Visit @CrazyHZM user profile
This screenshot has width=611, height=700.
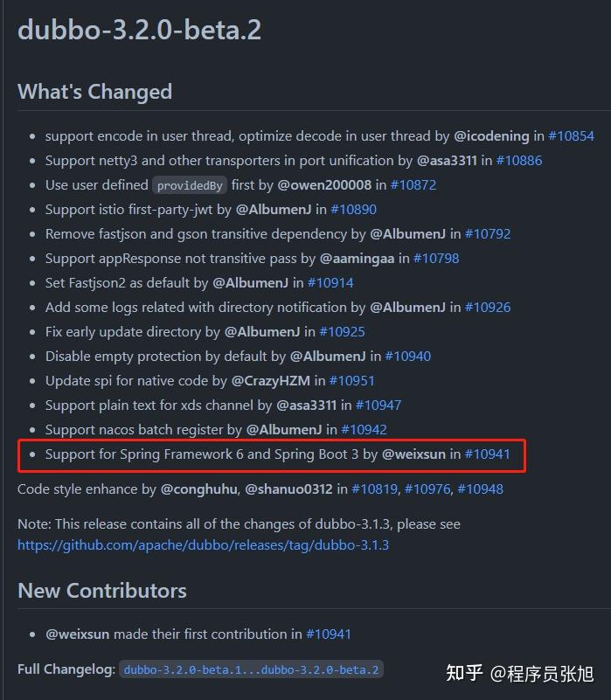coord(271,381)
